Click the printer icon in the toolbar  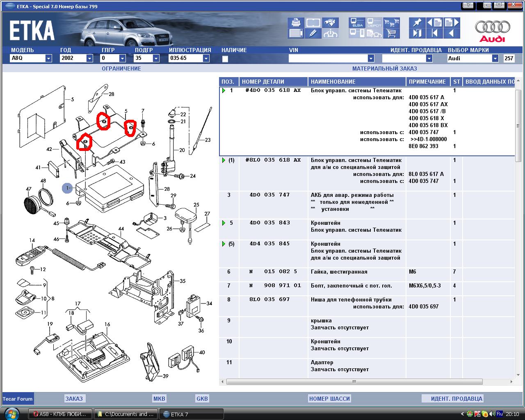296,23
